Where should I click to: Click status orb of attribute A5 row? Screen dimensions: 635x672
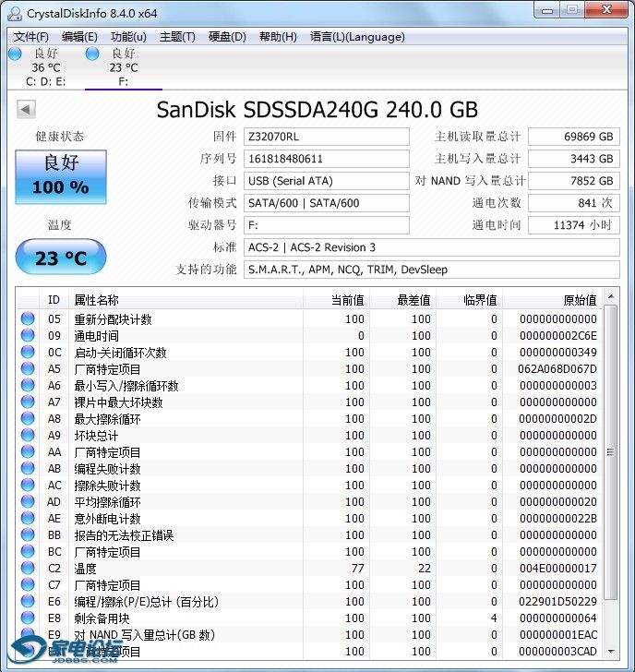28,368
